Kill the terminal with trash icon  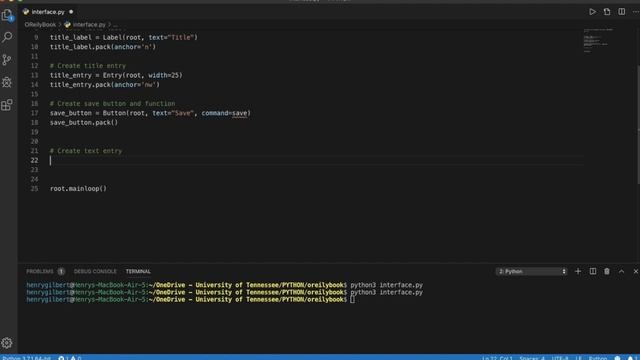click(x=607, y=271)
